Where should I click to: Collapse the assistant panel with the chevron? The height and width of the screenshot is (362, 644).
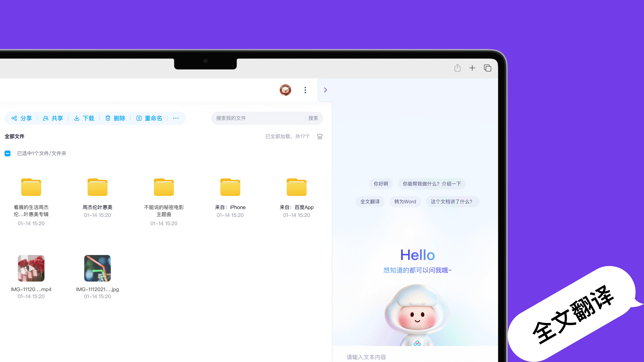click(325, 90)
